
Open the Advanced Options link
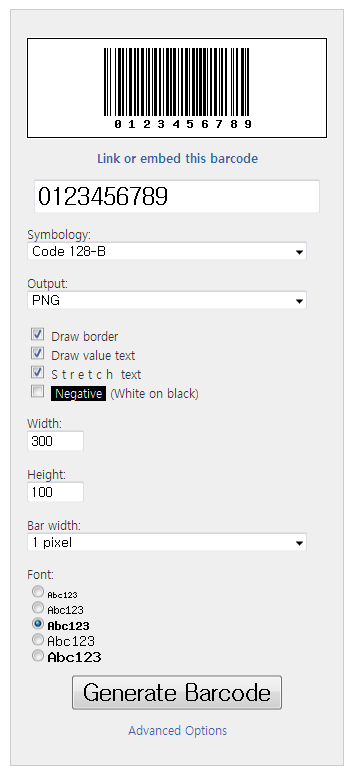[178, 731]
